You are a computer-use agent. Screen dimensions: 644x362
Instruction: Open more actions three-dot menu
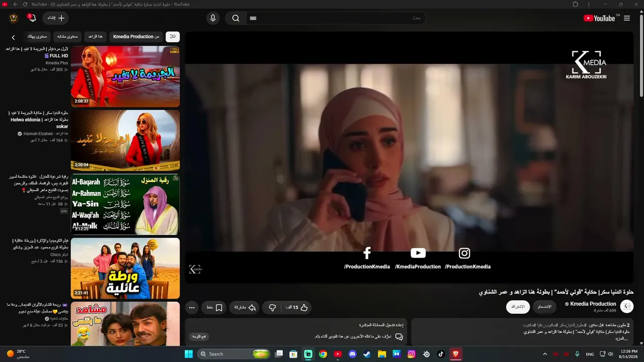coord(192,308)
